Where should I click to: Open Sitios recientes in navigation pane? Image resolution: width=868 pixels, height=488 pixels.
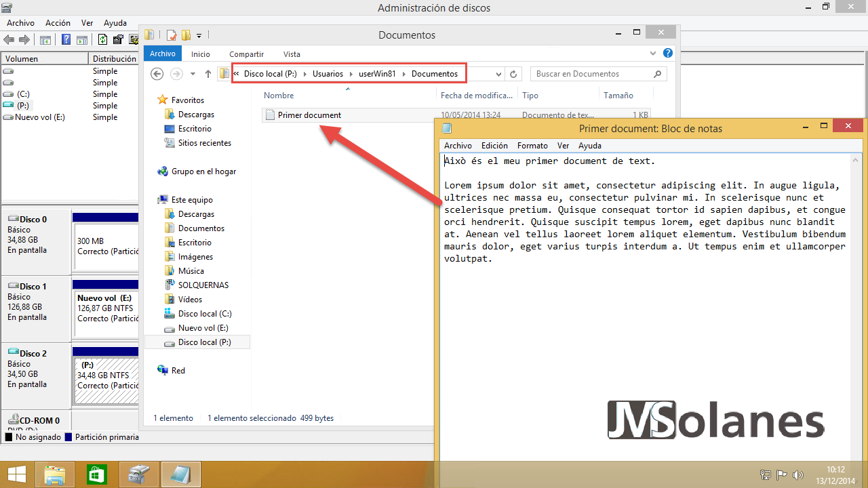click(x=204, y=143)
